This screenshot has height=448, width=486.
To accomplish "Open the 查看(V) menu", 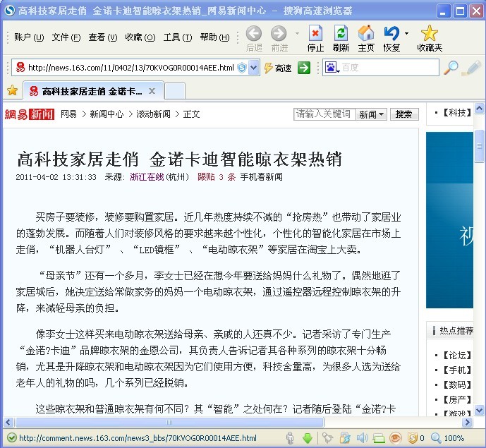I will tap(102, 37).
